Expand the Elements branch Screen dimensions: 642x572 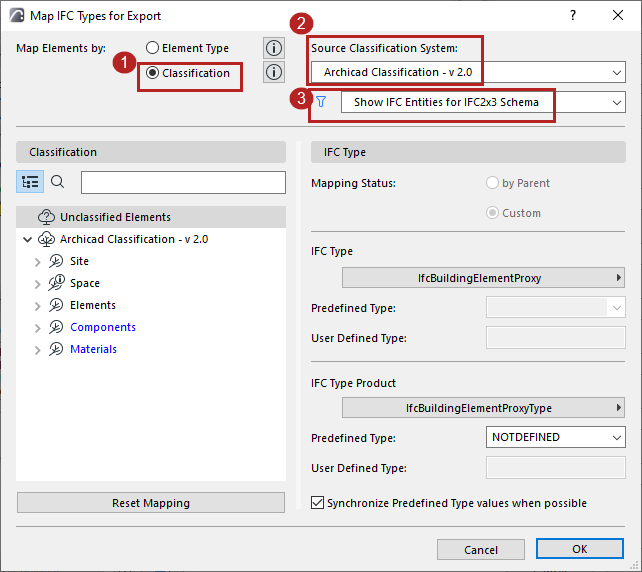[x=38, y=306]
